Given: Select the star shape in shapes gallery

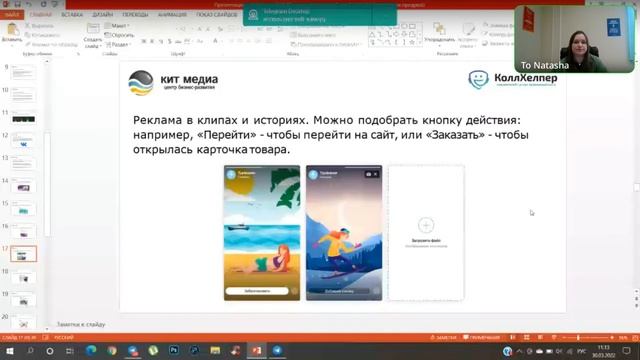Looking at the screenshot, I should (x=412, y=42).
